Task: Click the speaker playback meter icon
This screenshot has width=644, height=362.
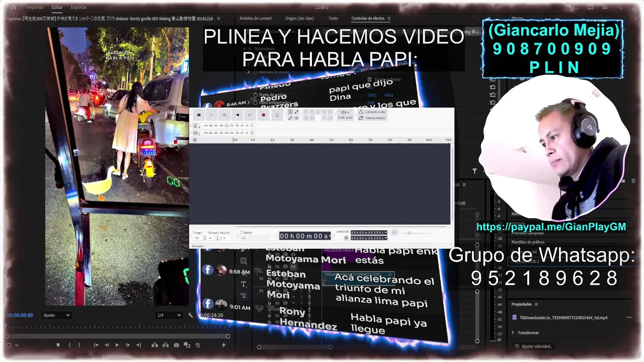Action: (196, 133)
